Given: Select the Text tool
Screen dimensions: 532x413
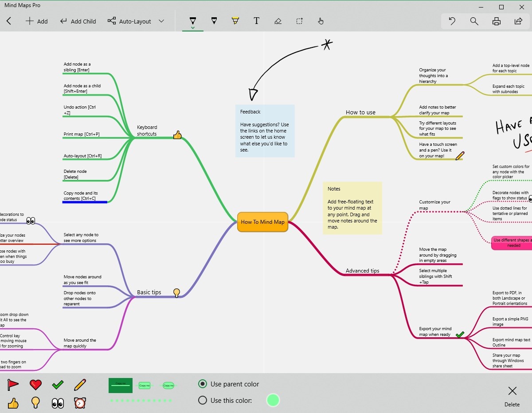Looking at the screenshot, I should pos(256,21).
